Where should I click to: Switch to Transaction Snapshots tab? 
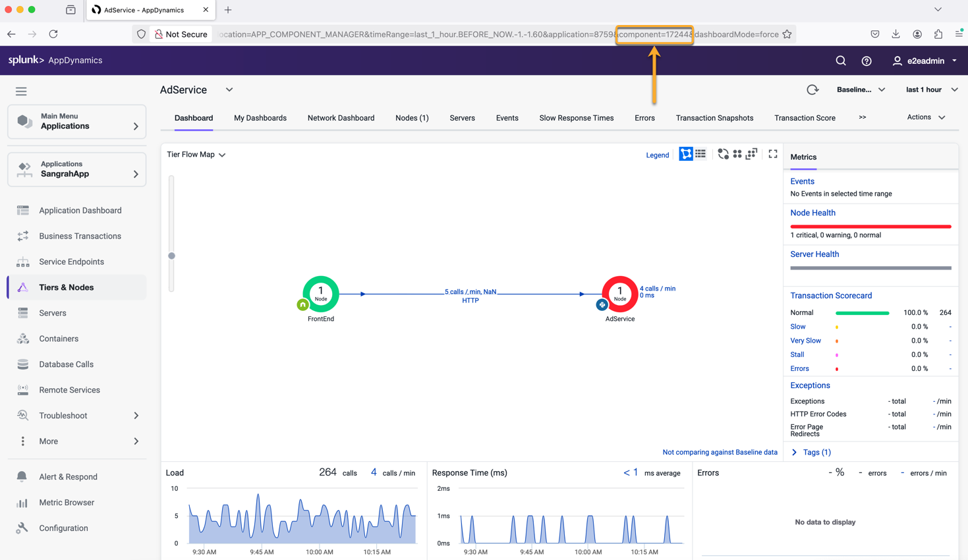pos(714,118)
